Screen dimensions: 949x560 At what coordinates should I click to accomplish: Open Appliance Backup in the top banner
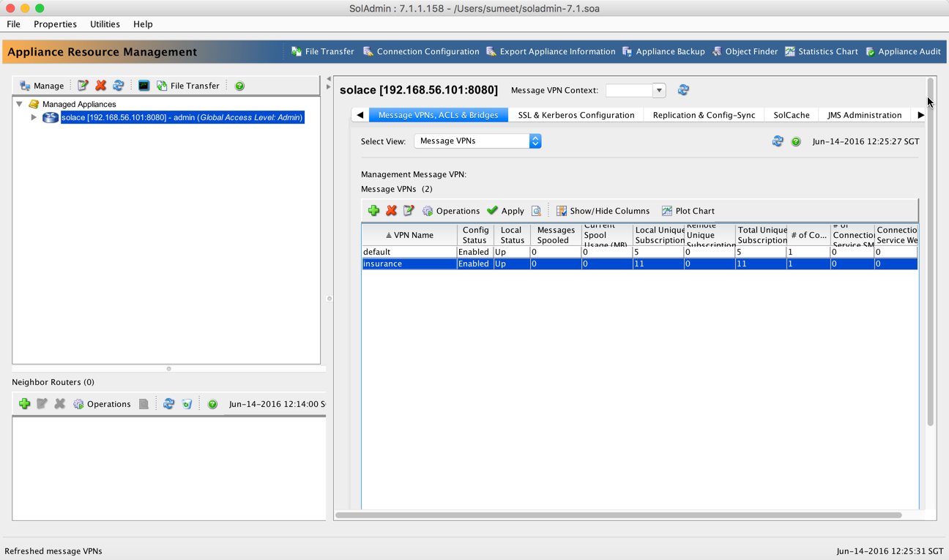click(x=663, y=51)
